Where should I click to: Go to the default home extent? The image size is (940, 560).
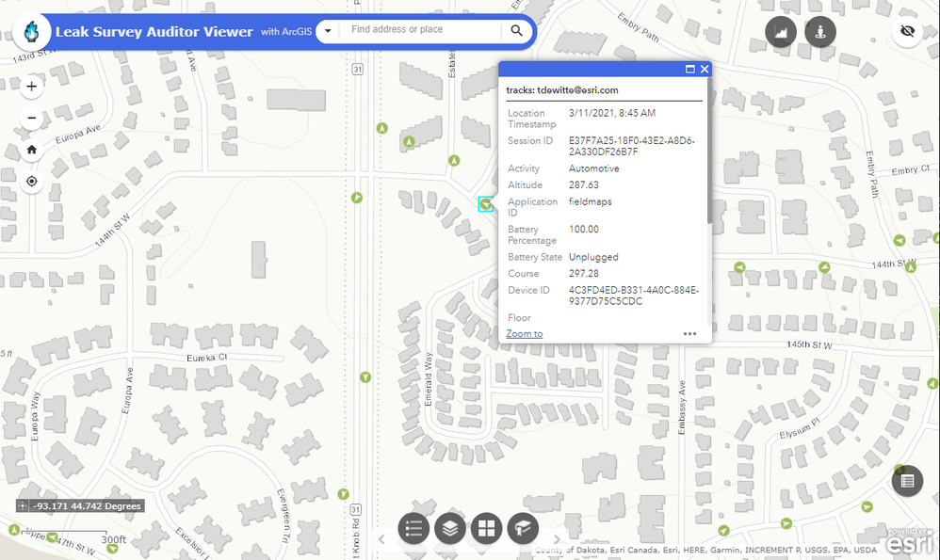pyautogui.click(x=32, y=150)
